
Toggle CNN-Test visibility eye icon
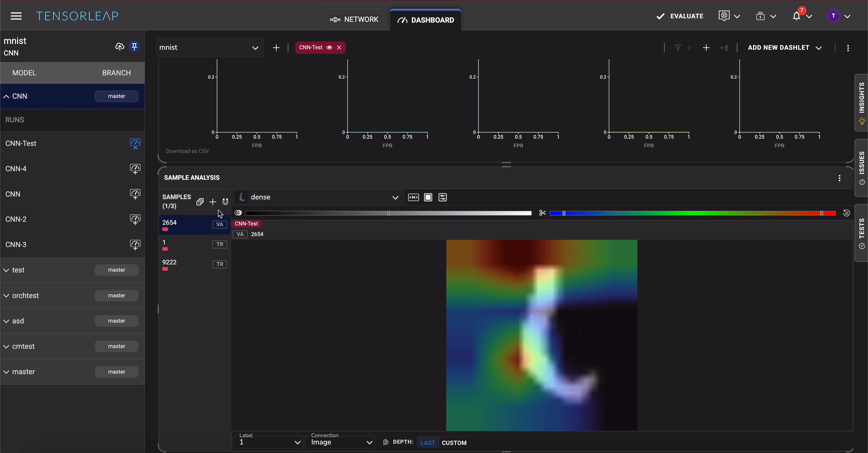[330, 48]
